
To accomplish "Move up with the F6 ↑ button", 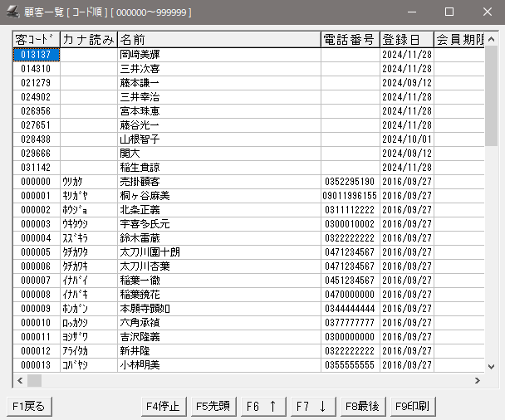I will pyautogui.click(x=263, y=406).
